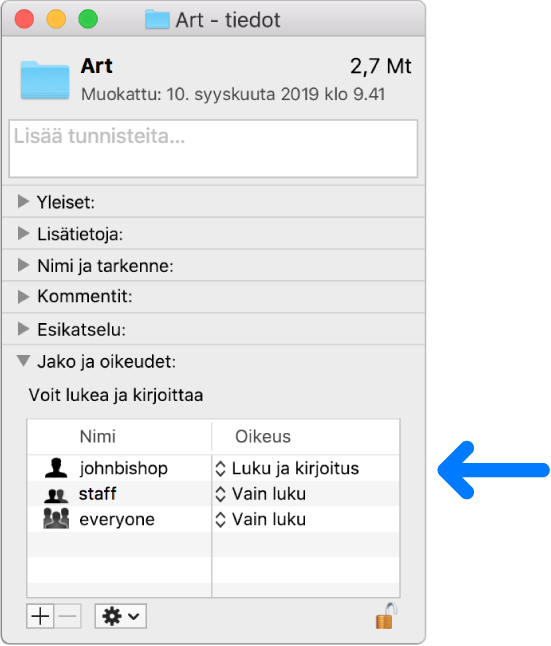Open the gear action menu
Screen dimensions: 551x646
coord(120,616)
